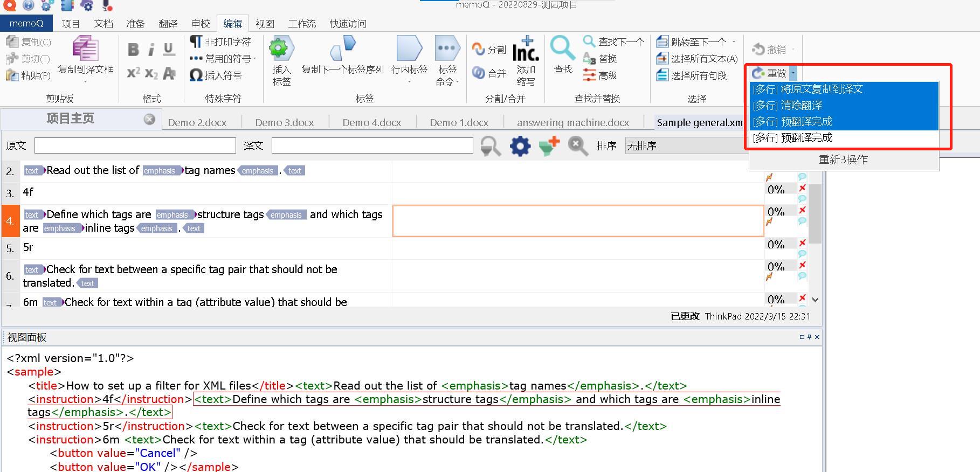Click comment bubble of segment 4
This screenshot has height=472, width=980.
[x=802, y=221]
